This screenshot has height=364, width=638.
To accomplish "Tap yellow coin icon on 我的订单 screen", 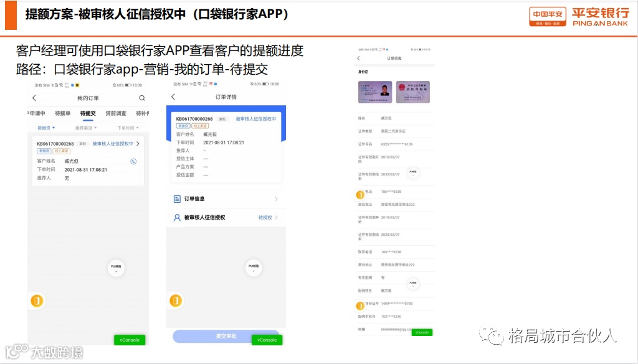I will pyautogui.click(x=37, y=301).
